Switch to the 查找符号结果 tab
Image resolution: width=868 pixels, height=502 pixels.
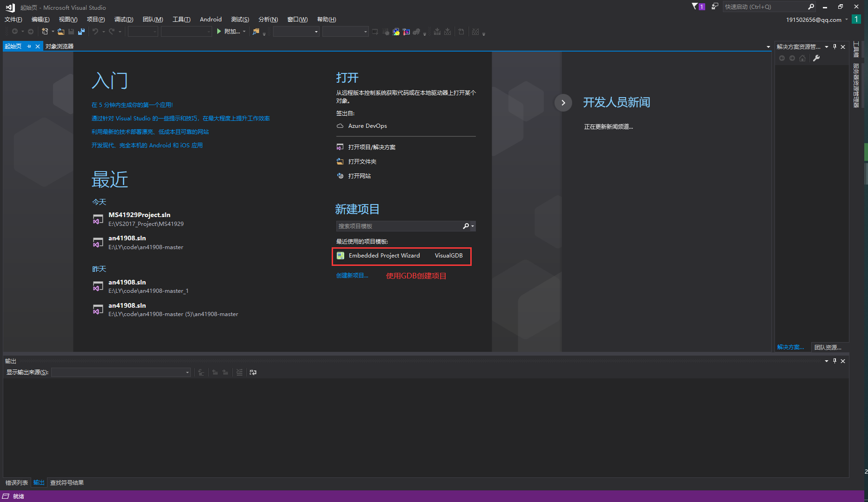[67, 482]
